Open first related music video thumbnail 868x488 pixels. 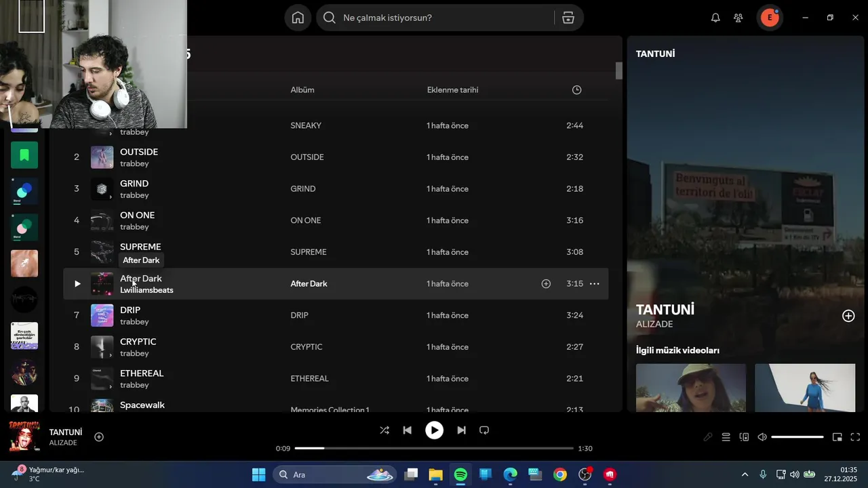(691, 388)
